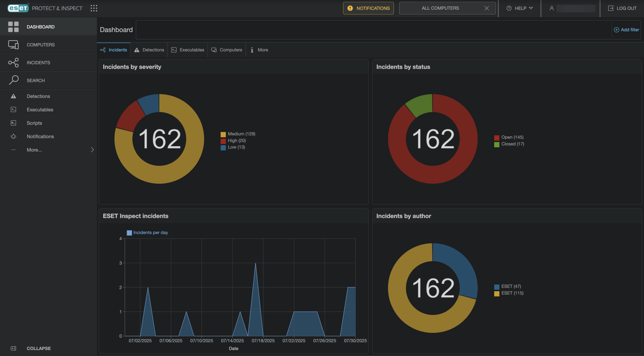Open Detections warning triangle in sidebar
644x356 pixels.
[13, 96]
